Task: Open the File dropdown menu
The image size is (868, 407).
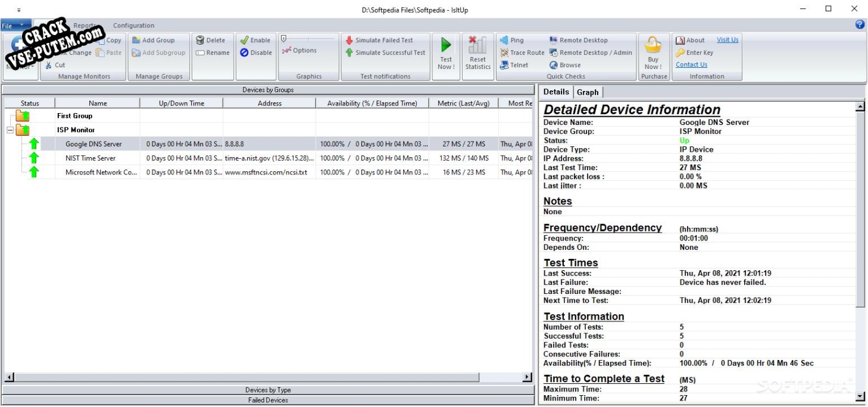Action: 13,26
